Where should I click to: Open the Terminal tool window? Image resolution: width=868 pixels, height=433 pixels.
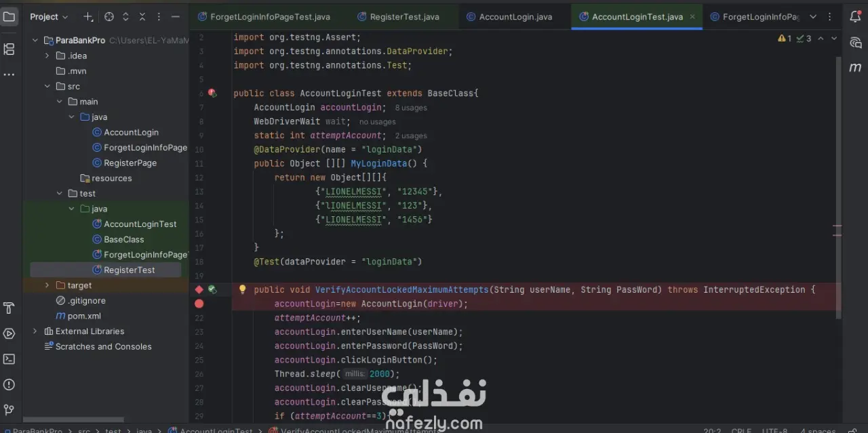[9, 359]
